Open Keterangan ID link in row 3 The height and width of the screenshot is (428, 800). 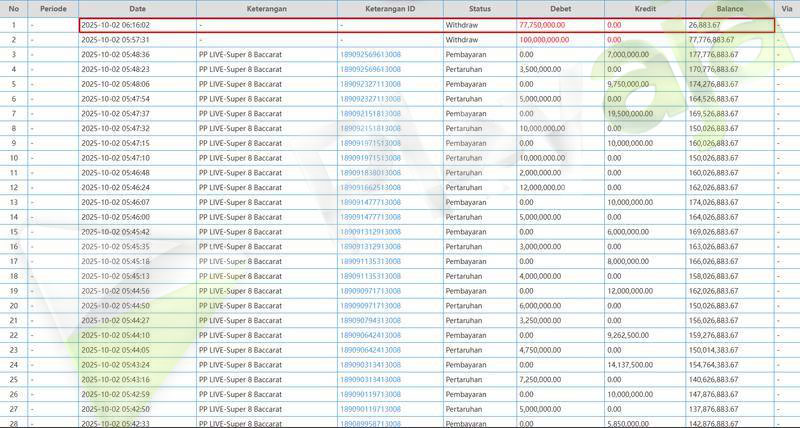pyautogui.click(x=371, y=54)
